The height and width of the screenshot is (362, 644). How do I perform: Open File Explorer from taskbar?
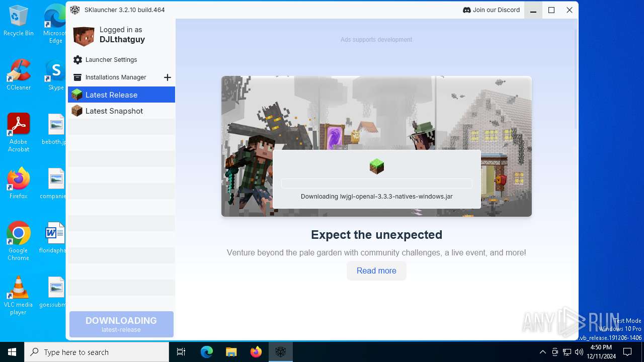(231, 352)
